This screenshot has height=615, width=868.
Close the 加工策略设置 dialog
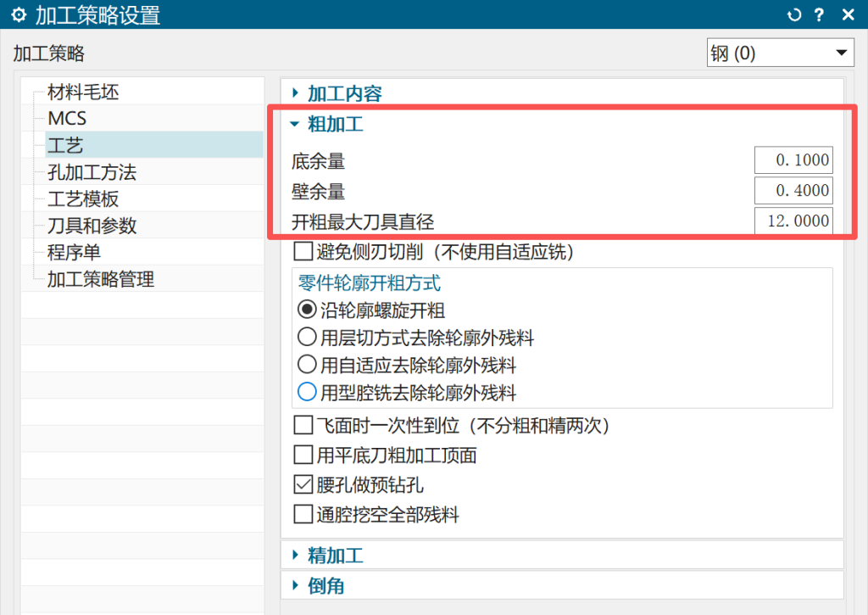click(x=847, y=15)
